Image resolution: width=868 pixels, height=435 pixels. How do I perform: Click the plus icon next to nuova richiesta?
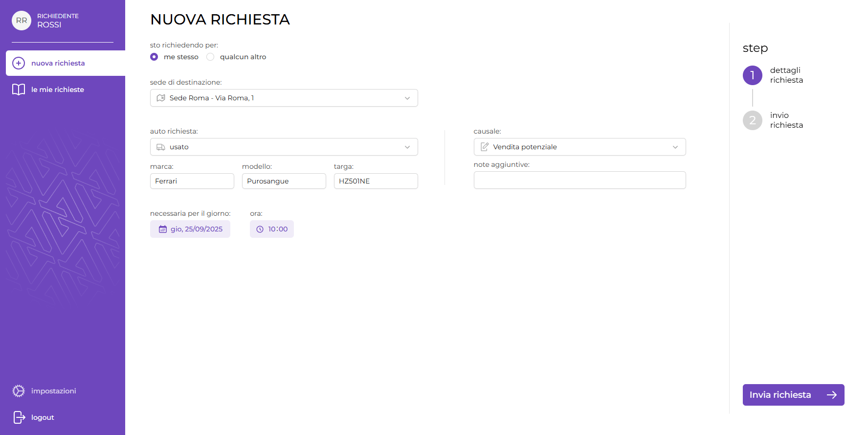[x=19, y=63]
